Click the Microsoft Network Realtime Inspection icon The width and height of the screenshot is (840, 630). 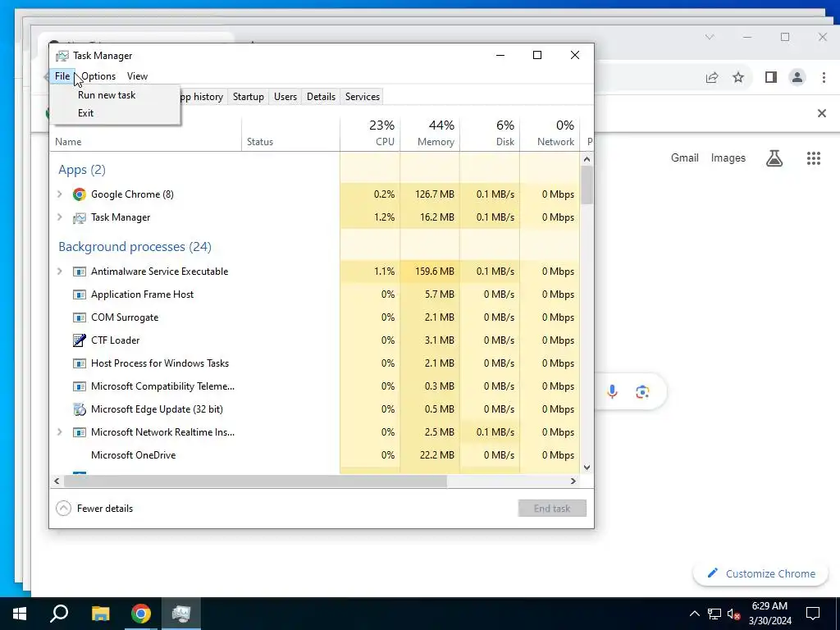[80, 432]
